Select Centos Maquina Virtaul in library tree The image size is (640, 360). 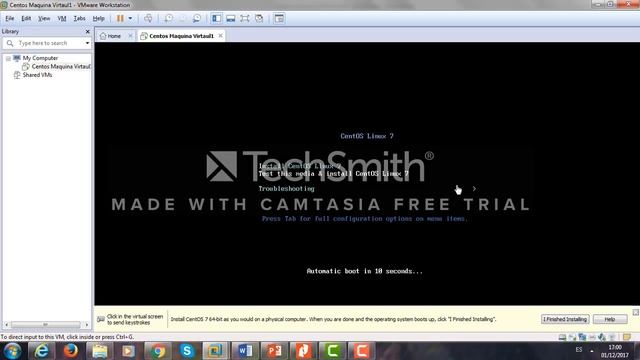pos(61,67)
